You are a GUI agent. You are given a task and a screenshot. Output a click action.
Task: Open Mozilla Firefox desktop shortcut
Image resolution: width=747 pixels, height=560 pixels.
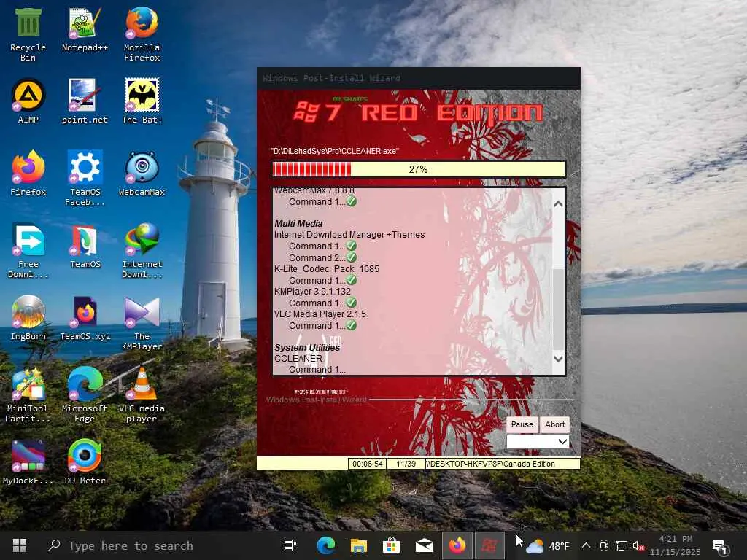[x=142, y=35]
